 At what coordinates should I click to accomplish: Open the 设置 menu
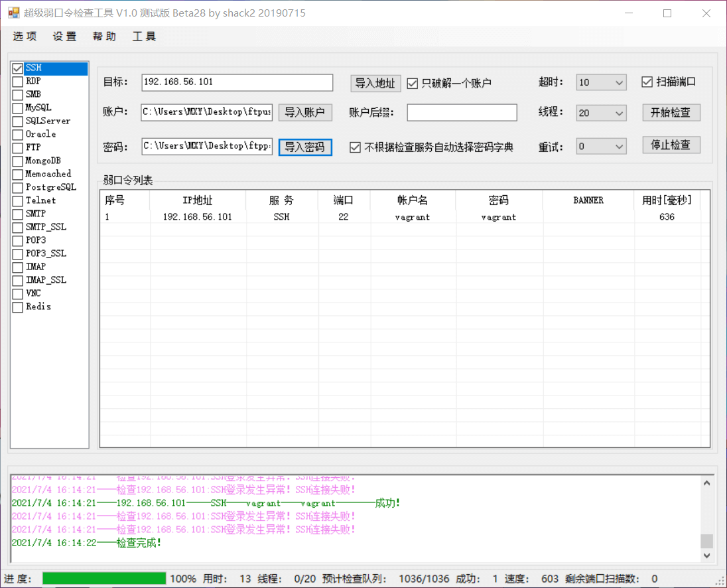pyautogui.click(x=64, y=37)
